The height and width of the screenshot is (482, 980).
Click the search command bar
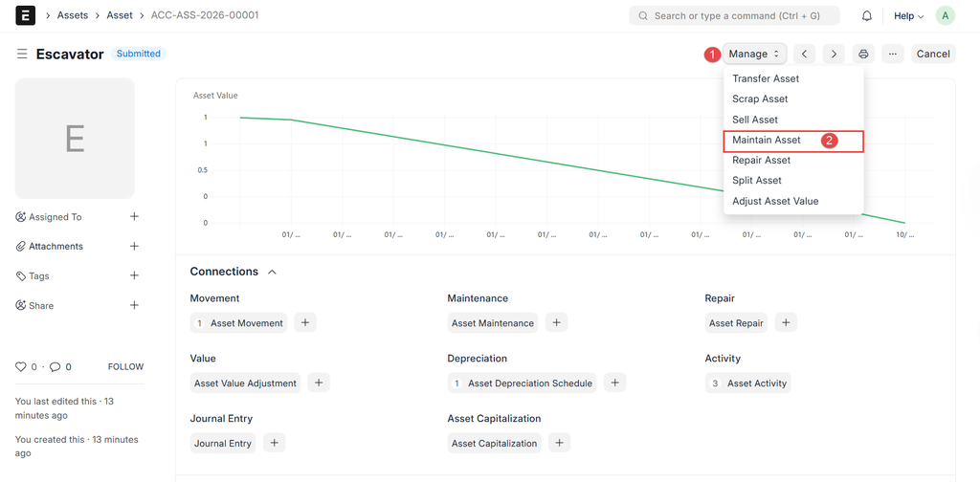point(734,16)
